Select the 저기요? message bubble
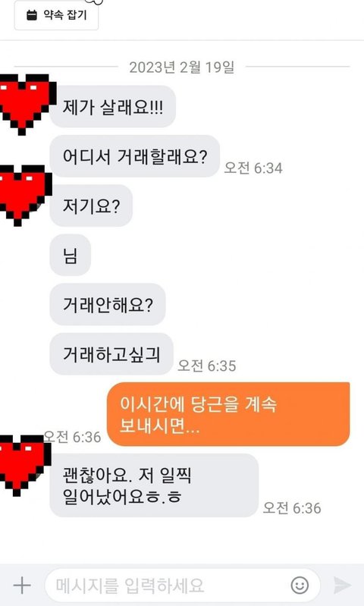Screen dimensions: 364x606 tap(91, 206)
